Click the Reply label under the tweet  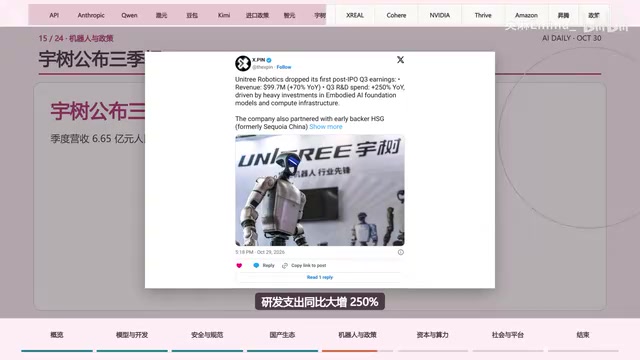pos(268,266)
